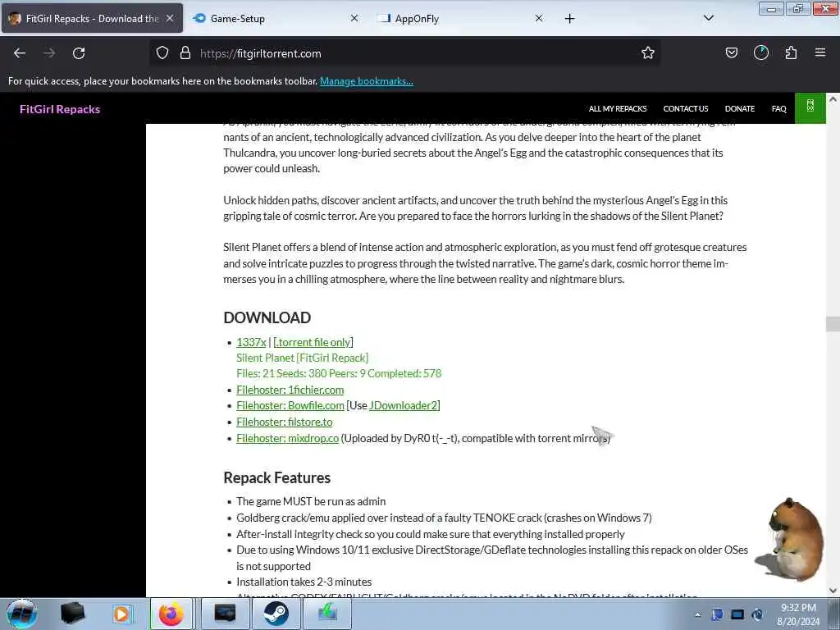Screen dimensions: 840x630
Task: Open the Windows Start button
Action: click(22, 614)
